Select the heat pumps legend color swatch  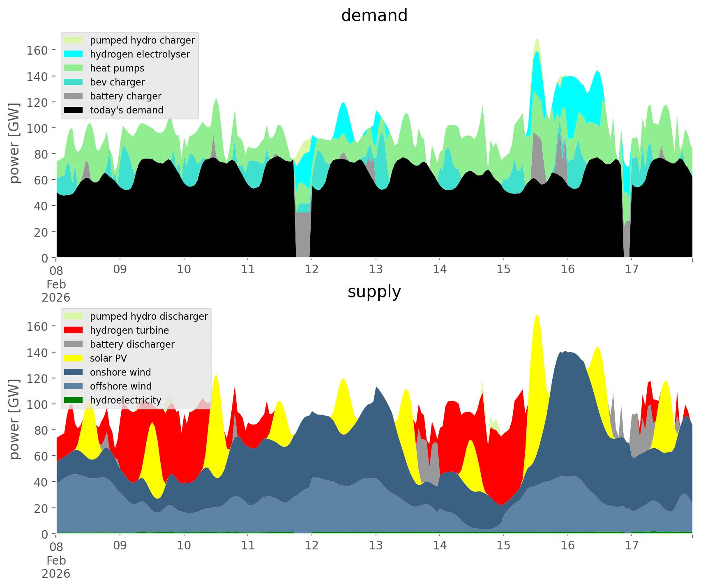[74, 68]
